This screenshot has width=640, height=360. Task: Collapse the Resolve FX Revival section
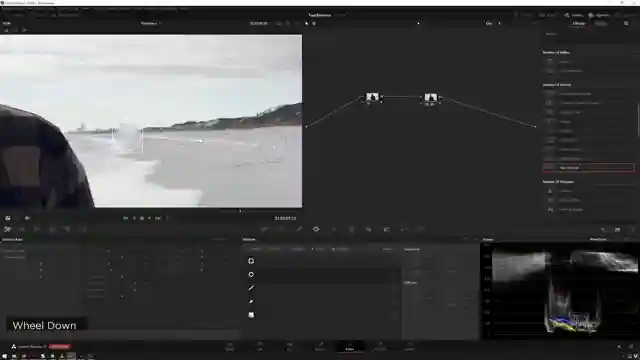tap(557, 85)
